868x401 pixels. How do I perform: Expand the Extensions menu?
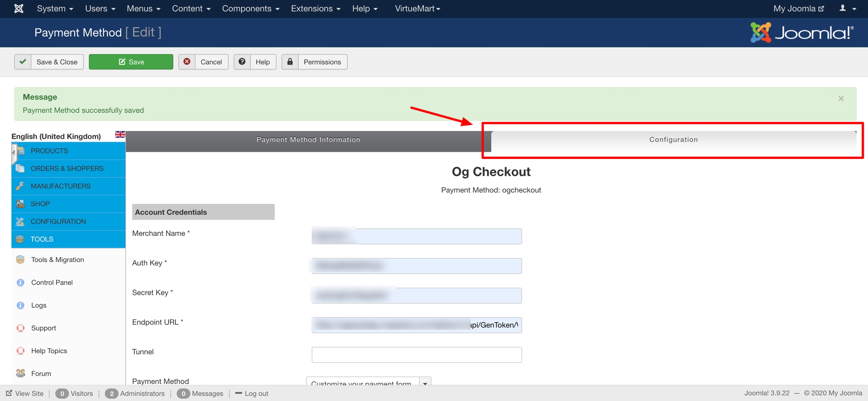pos(315,8)
